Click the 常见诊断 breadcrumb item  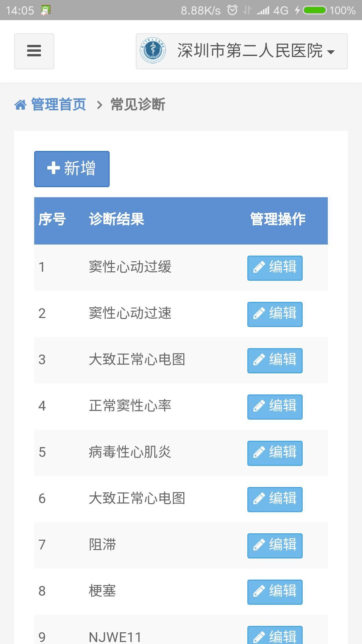138,104
